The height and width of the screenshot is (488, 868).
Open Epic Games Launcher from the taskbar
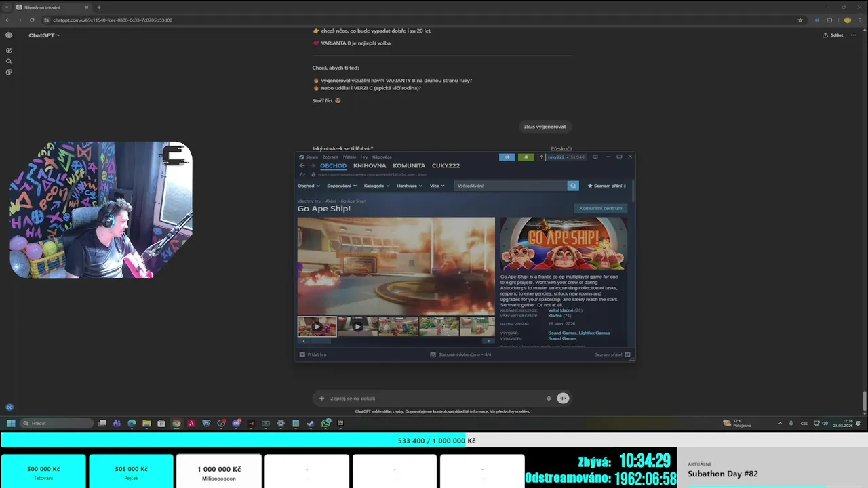340,423
